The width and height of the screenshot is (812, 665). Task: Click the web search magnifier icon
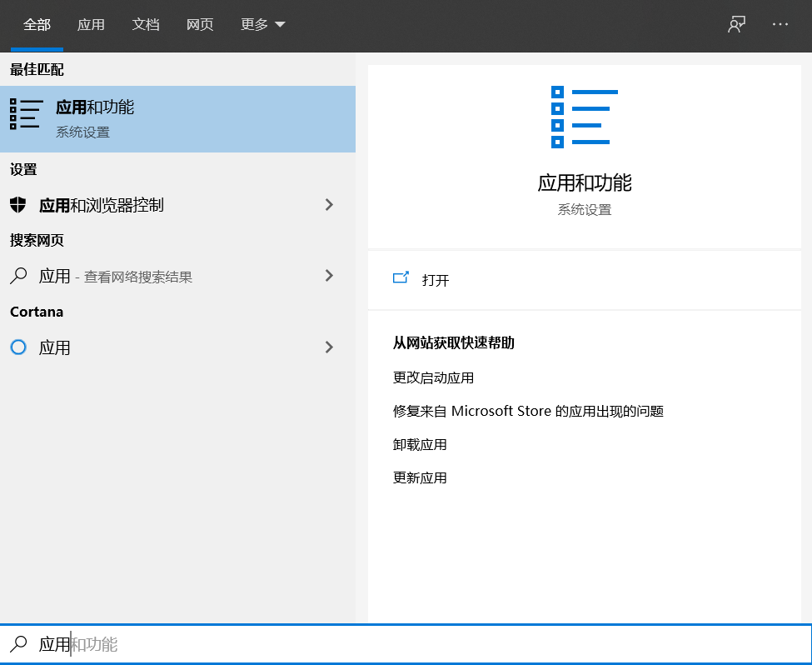pyautogui.click(x=17, y=275)
